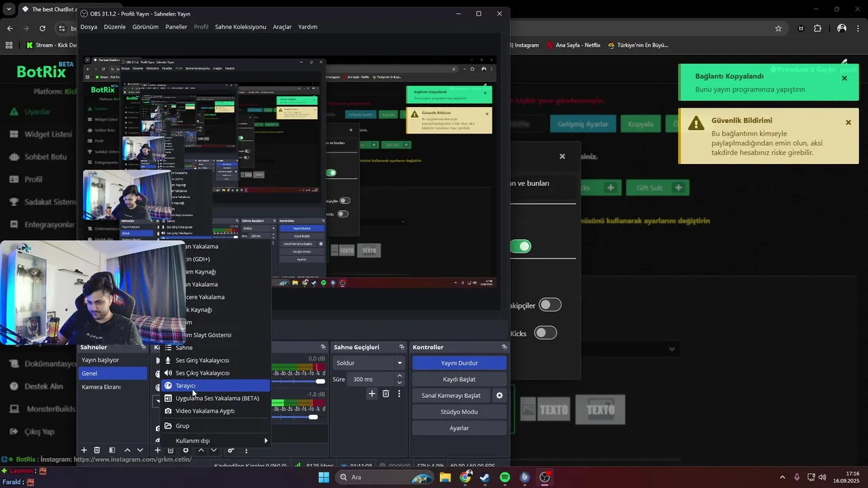Viewport: 868px width, 488px height.
Task: Click Gift Sub button on BotRix page
Action: pos(657,187)
